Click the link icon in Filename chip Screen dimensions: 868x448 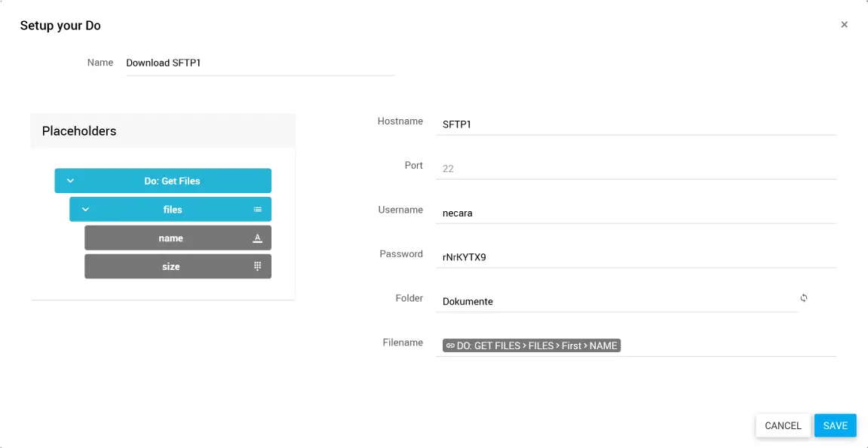point(450,346)
